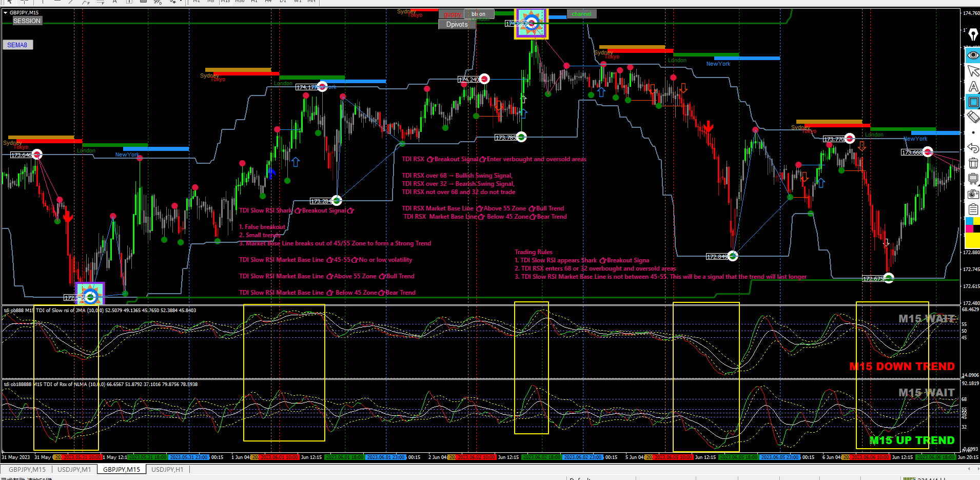Open the USDJPY,M1 chart tab

[74, 469]
